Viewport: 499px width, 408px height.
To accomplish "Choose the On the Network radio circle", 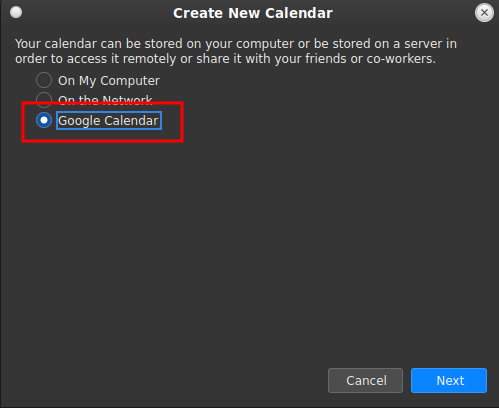I will [x=44, y=100].
